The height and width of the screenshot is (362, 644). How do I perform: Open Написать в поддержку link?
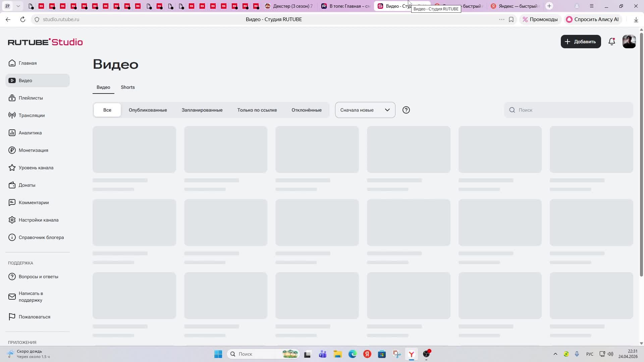tap(31, 297)
